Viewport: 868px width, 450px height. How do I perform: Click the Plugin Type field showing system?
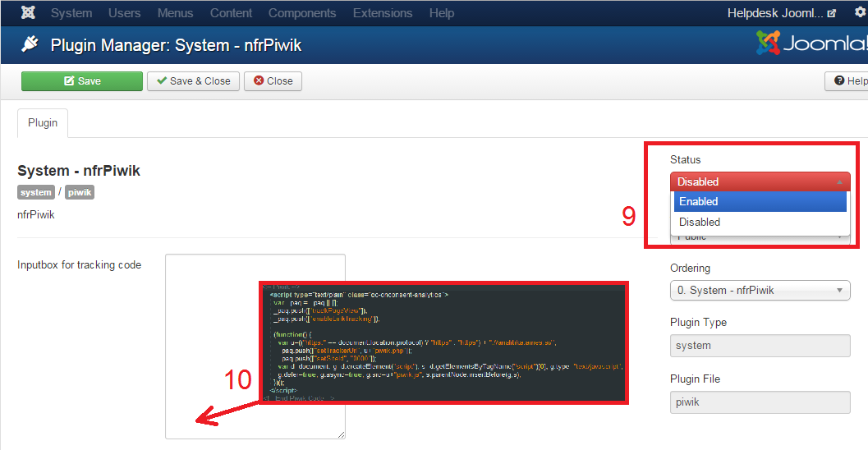pyautogui.click(x=760, y=346)
